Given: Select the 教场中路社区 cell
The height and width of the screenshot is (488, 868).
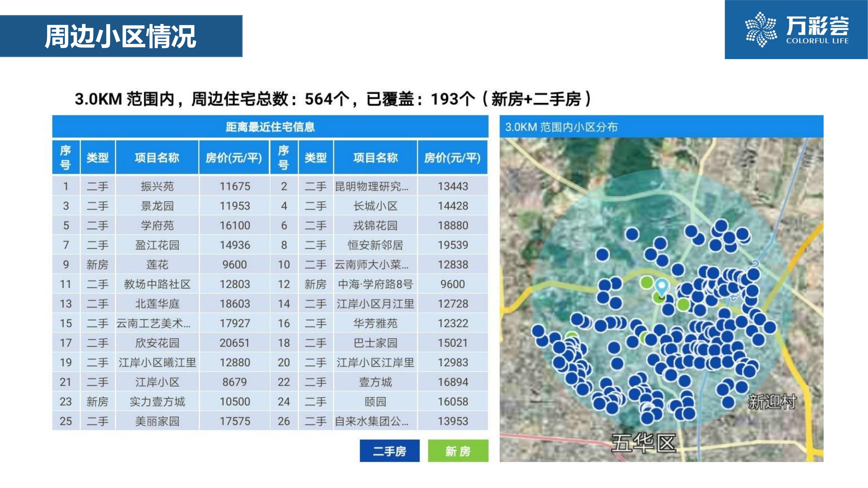Looking at the screenshot, I should point(157,284).
